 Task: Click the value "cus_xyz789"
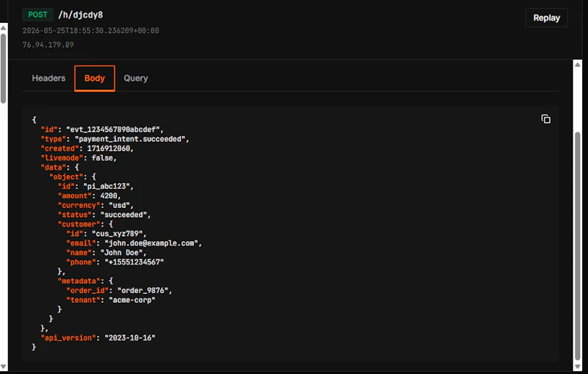tap(119, 234)
